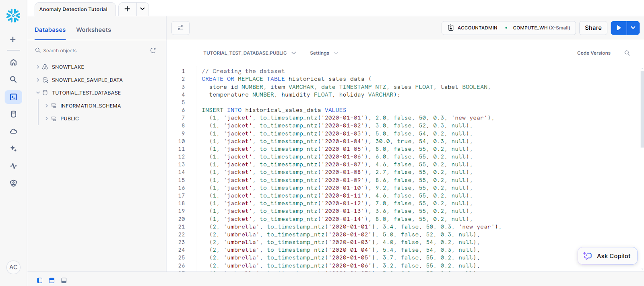
Task: Open TUTORIAL_TEST_DATABASE.PUBLIC context dropdown
Action: point(250,53)
